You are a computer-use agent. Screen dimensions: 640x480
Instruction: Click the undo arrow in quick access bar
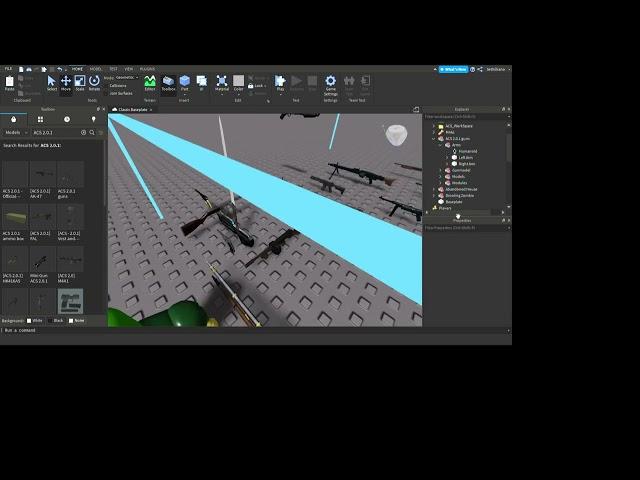[60, 69]
